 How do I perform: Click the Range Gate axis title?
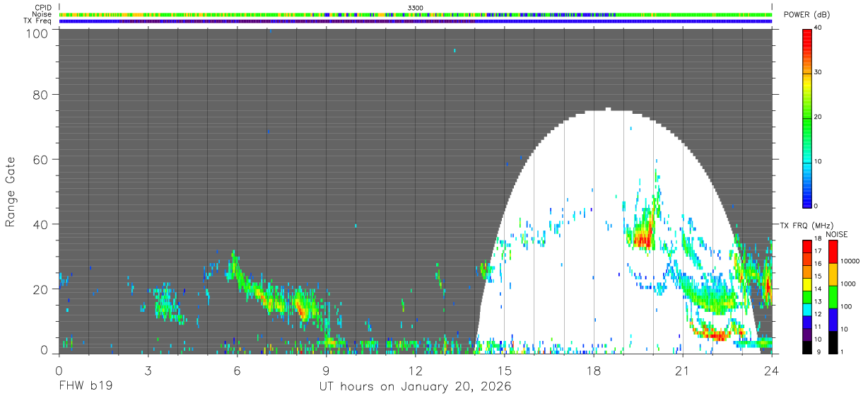click(11, 192)
